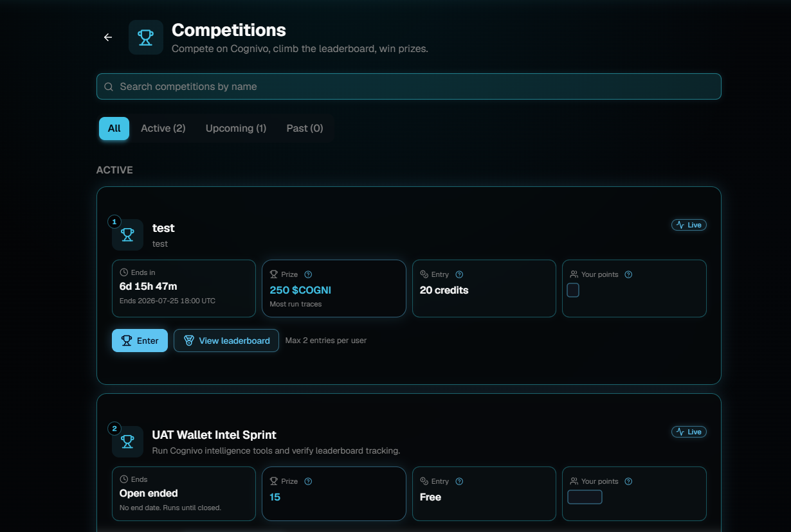Click the Your points people icon in test card

[574, 274]
